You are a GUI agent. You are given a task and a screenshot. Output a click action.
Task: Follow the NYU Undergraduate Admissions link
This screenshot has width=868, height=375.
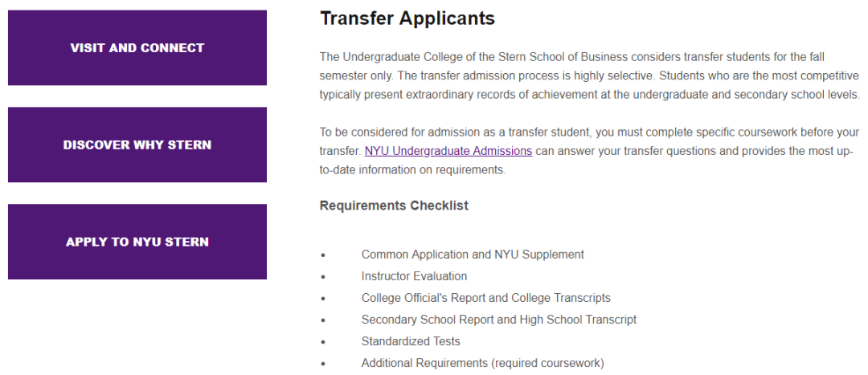click(x=448, y=151)
